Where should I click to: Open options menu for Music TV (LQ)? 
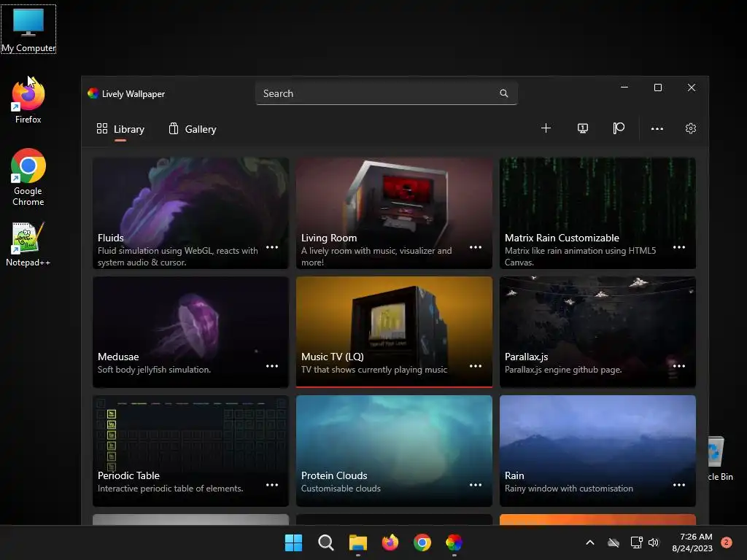[x=476, y=366]
